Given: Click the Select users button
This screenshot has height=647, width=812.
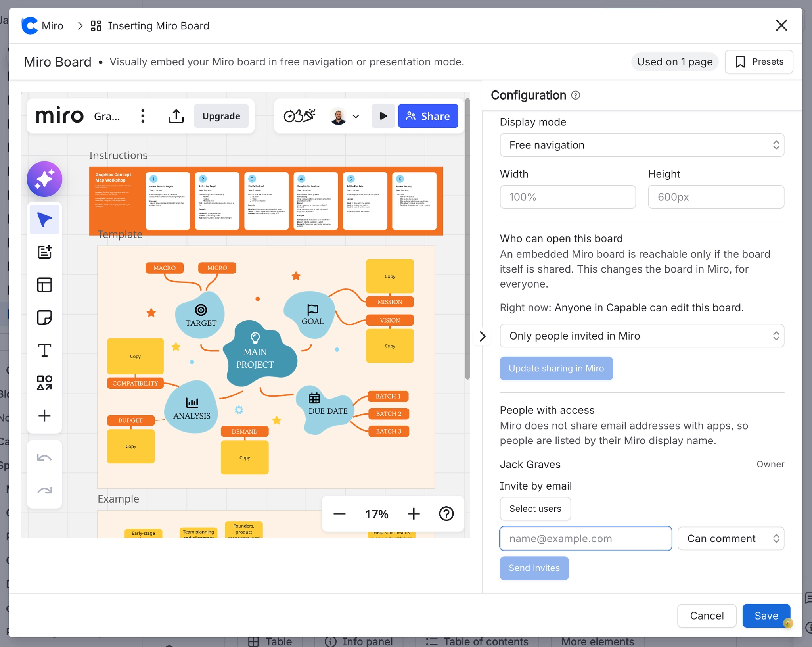Looking at the screenshot, I should tap(535, 509).
